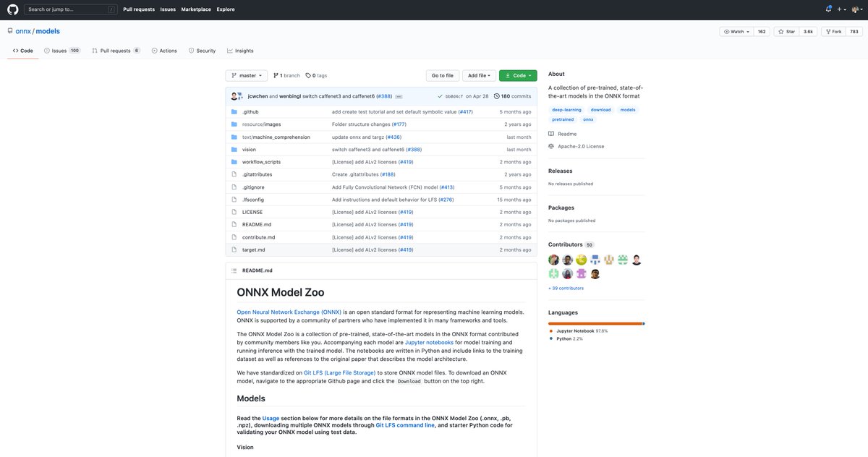Click folder icon beside text/machine_comprehension

click(x=234, y=137)
